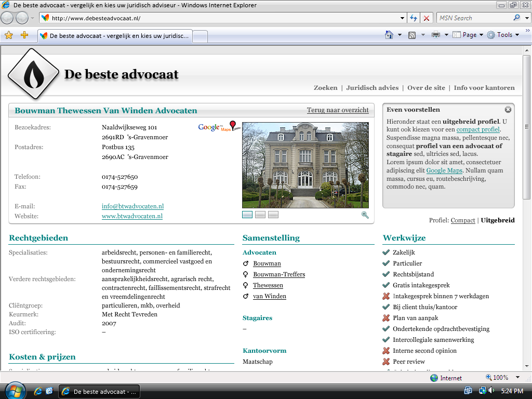Click the RSS feeds toolbar icon
The height and width of the screenshot is (399, 532).
click(x=412, y=35)
